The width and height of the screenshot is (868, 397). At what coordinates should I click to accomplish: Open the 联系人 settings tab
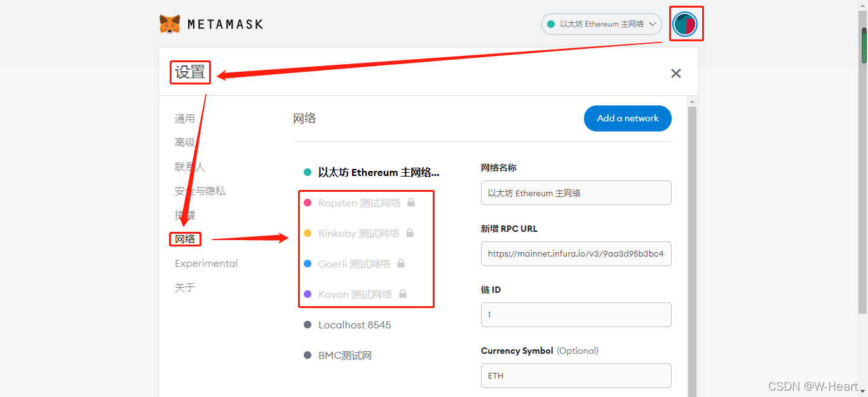tap(190, 166)
